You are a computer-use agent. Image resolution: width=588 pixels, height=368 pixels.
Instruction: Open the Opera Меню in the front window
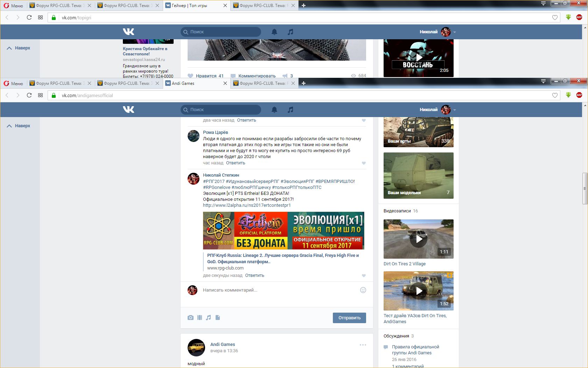coord(13,83)
